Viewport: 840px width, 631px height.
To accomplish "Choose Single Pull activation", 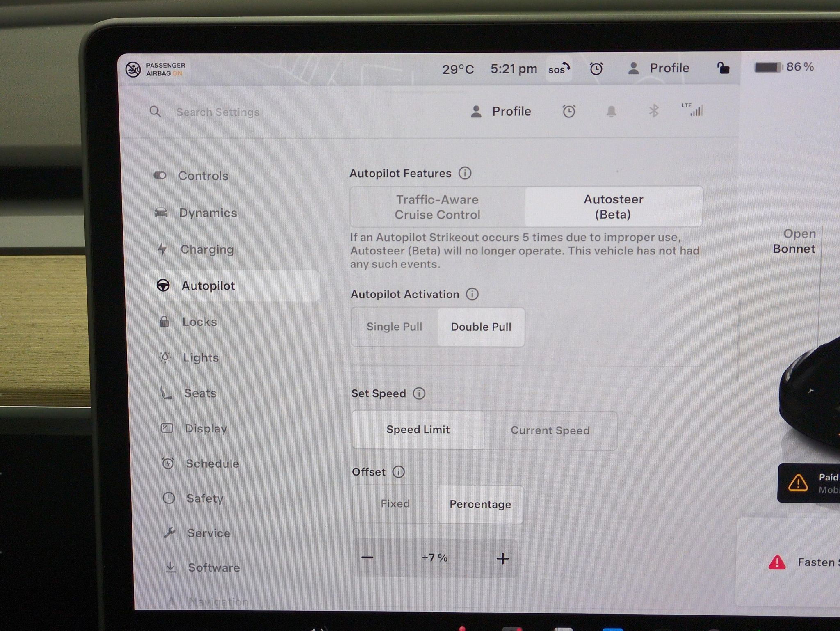I will [395, 327].
